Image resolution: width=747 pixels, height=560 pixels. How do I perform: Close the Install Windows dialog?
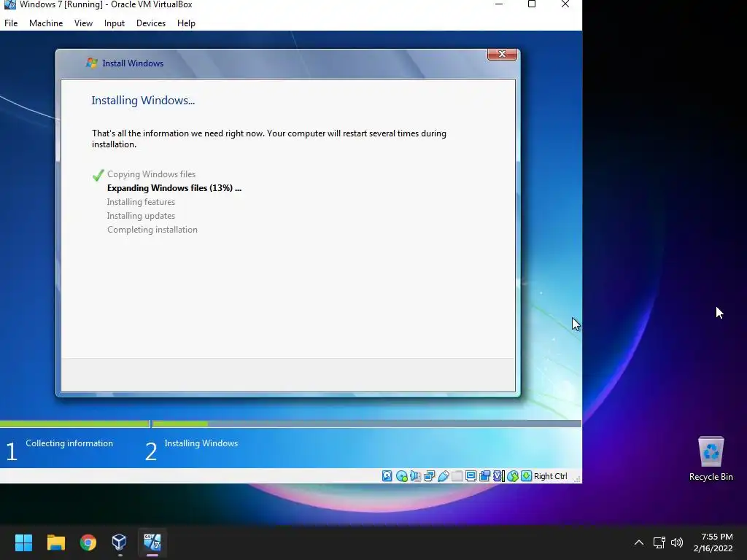[x=502, y=54]
